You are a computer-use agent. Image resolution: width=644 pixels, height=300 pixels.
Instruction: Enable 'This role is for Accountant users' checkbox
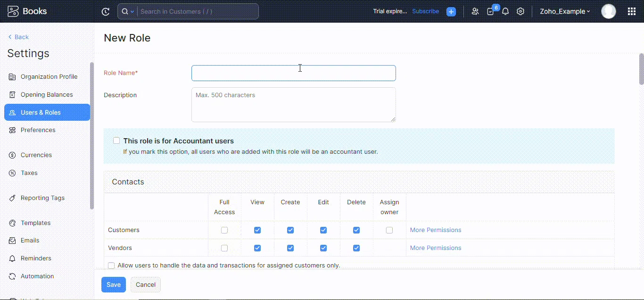pyautogui.click(x=116, y=141)
